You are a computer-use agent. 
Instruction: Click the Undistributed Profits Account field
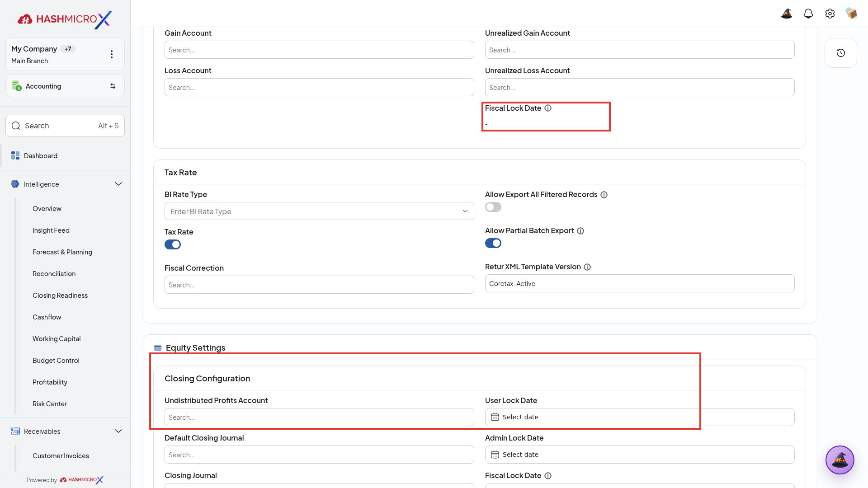[319, 417]
